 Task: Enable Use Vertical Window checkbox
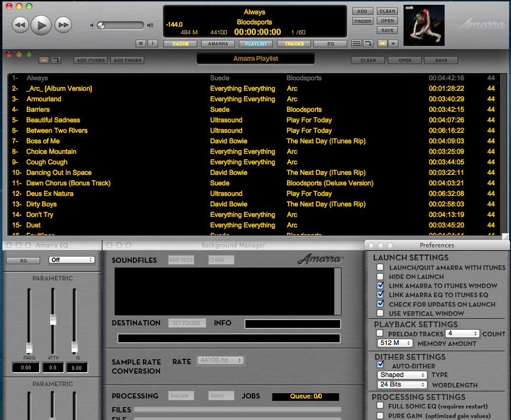point(380,313)
